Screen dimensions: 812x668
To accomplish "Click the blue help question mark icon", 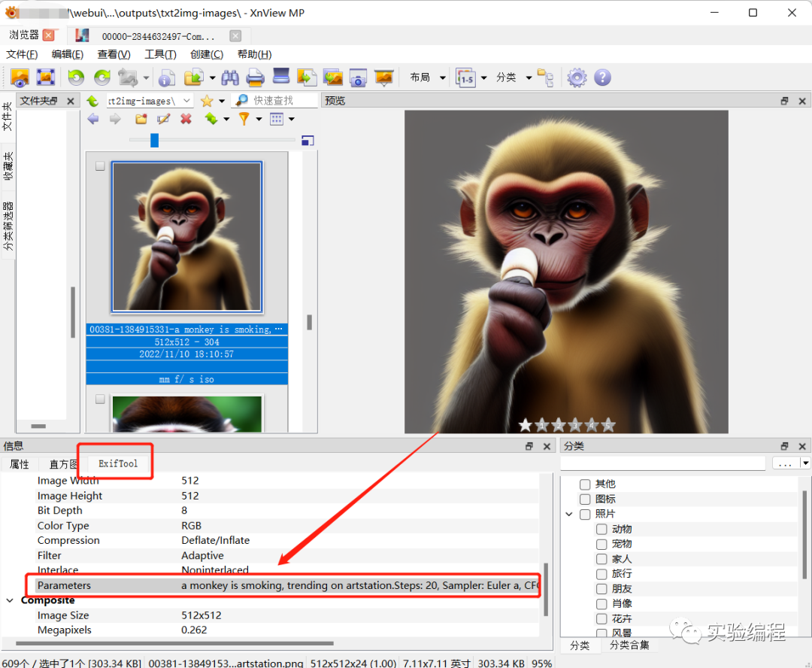I will click(x=602, y=77).
